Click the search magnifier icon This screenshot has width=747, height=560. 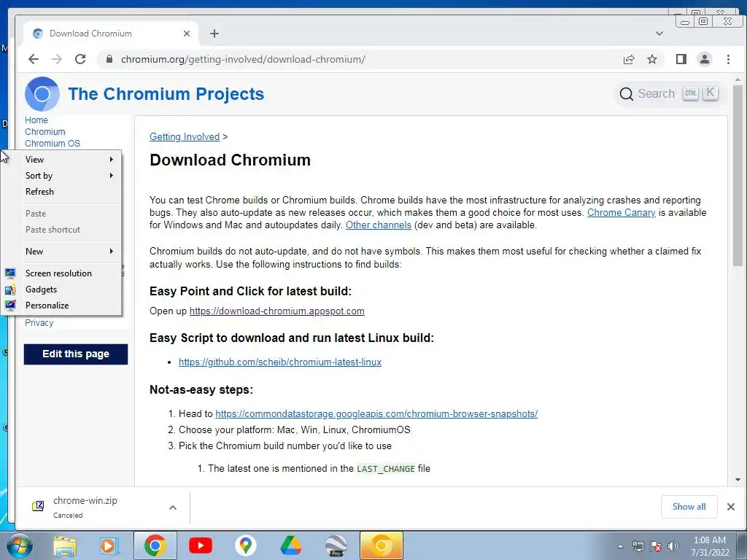626,94
